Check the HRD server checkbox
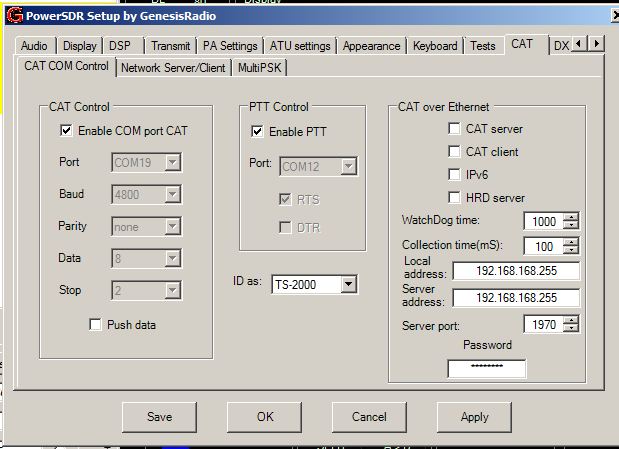 454,197
